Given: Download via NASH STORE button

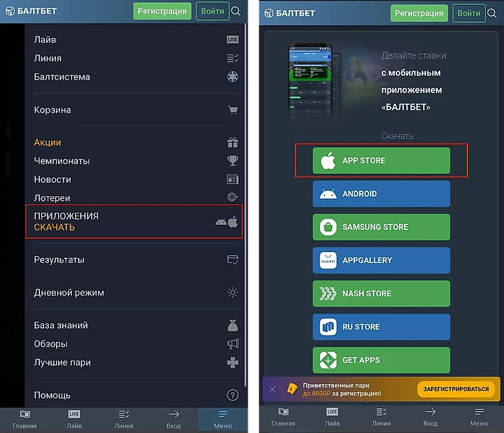Looking at the screenshot, I should [381, 294].
